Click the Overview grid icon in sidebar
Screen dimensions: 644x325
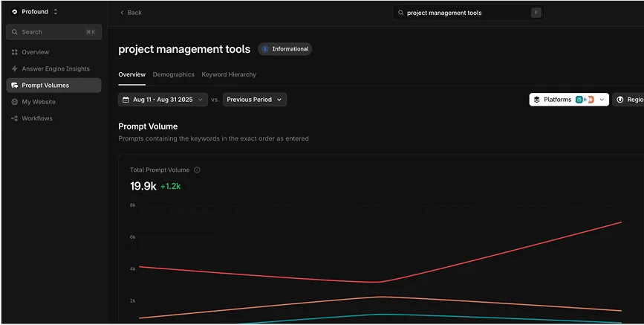15,52
